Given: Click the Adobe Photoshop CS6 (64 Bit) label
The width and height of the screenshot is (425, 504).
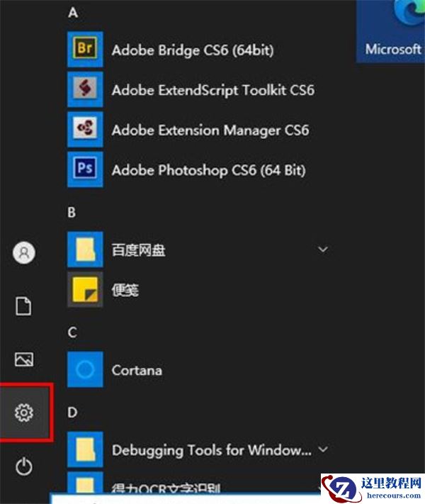Looking at the screenshot, I should pyautogui.click(x=209, y=170).
